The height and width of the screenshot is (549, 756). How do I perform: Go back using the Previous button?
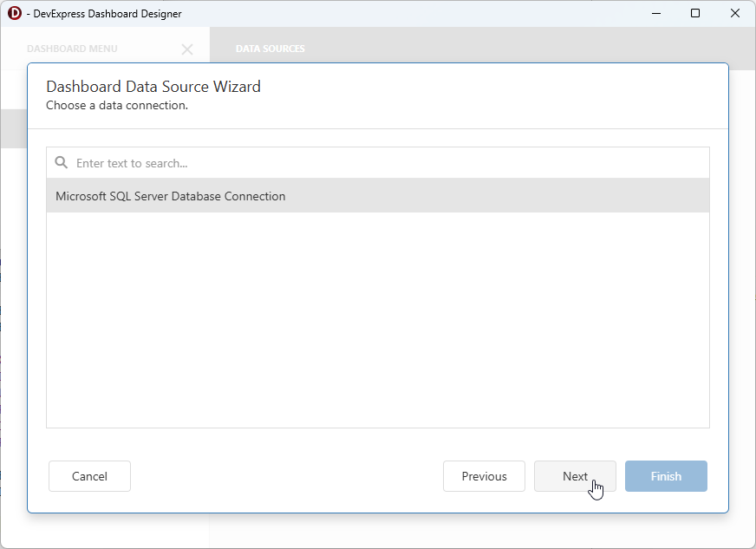484,476
